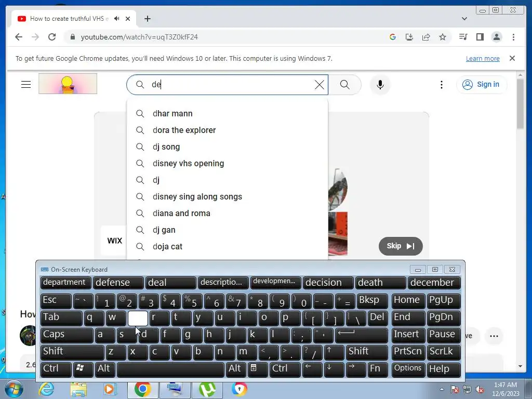Toggle the Fn key on keyboard
Viewport: 532px width, 399px height.
pos(378,369)
